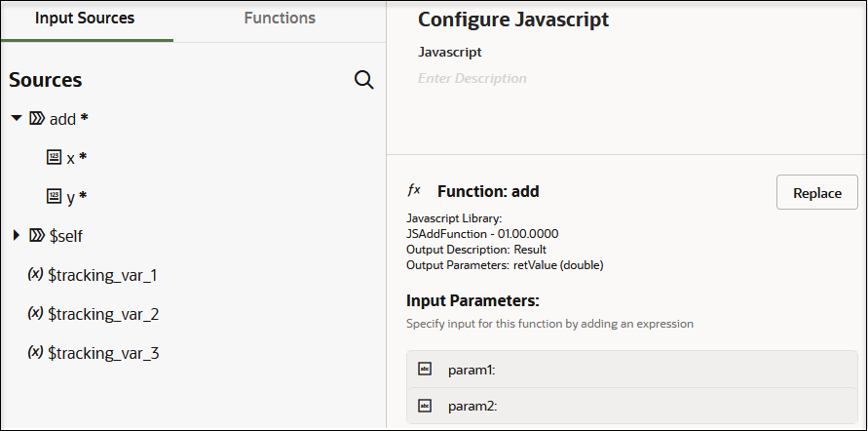Click the $tracking_var_2 variable icon
The image size is (868, 431).
point(35,313)
